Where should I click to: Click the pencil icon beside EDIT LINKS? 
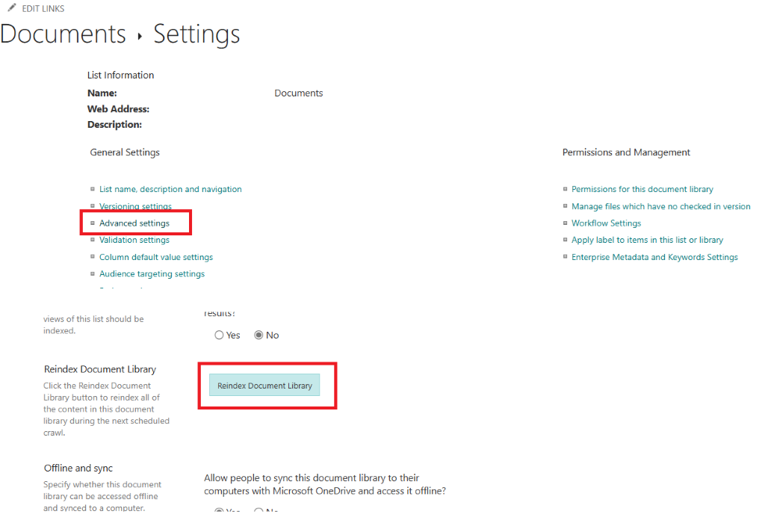pos(10,8)
